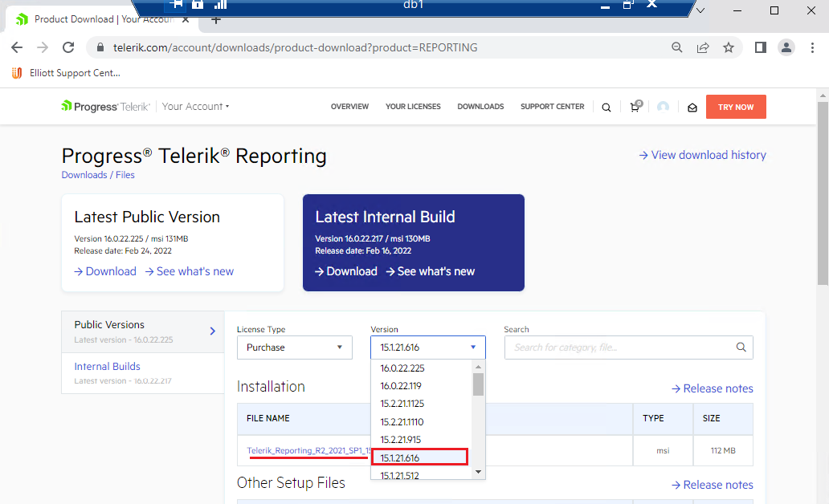The height and width of the screenshot is (504, 829).
Task: Select the Public Versions tab
Action: [x=143, y=331]
